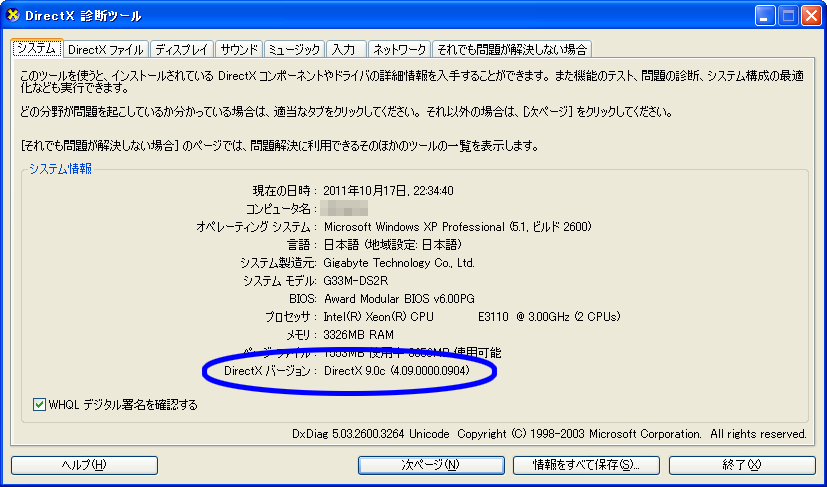Viewport: 827px width, 487px height.
Task: Open それでも問題が解決しない場合 tab
Action: point(512,50)
